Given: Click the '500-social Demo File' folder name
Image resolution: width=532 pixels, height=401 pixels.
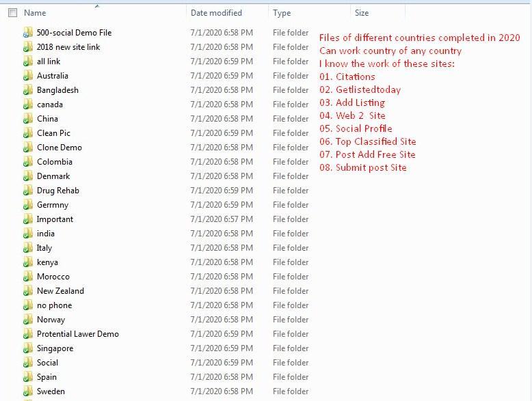Looking at the screenshot, I should (x=74, y=33).
